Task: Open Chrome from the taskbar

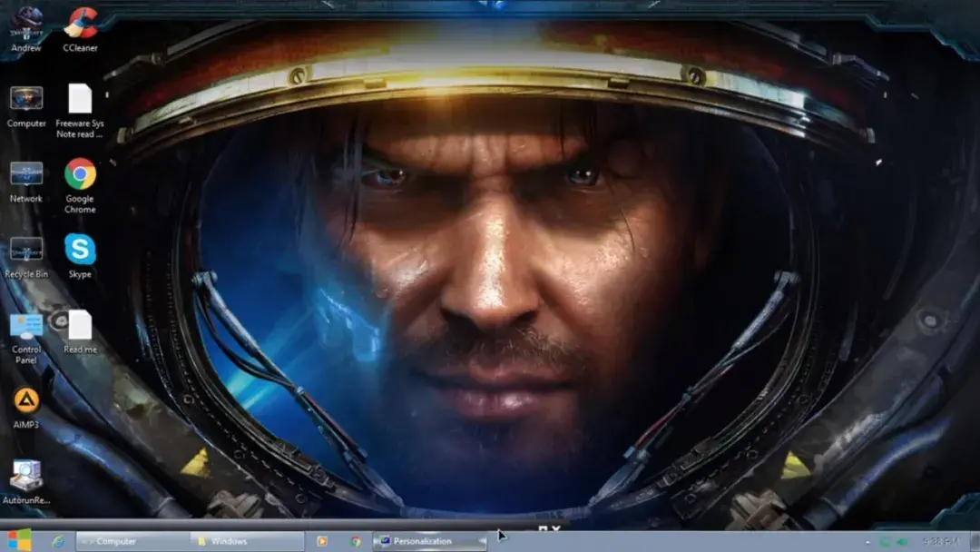Action: (356, 541)
